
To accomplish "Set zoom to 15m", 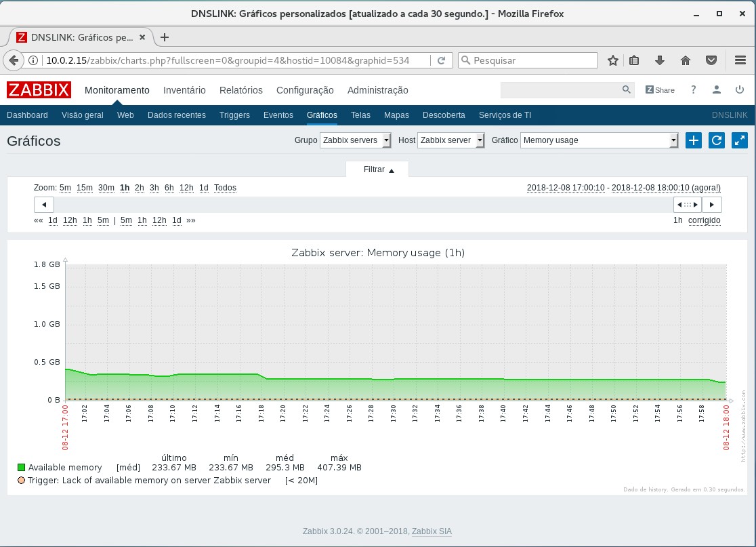I will point(85,188).
